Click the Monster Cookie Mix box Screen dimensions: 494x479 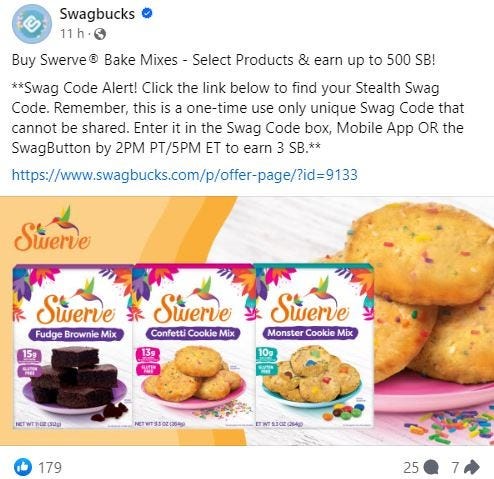pyautogui.click(x=314, y=346)
